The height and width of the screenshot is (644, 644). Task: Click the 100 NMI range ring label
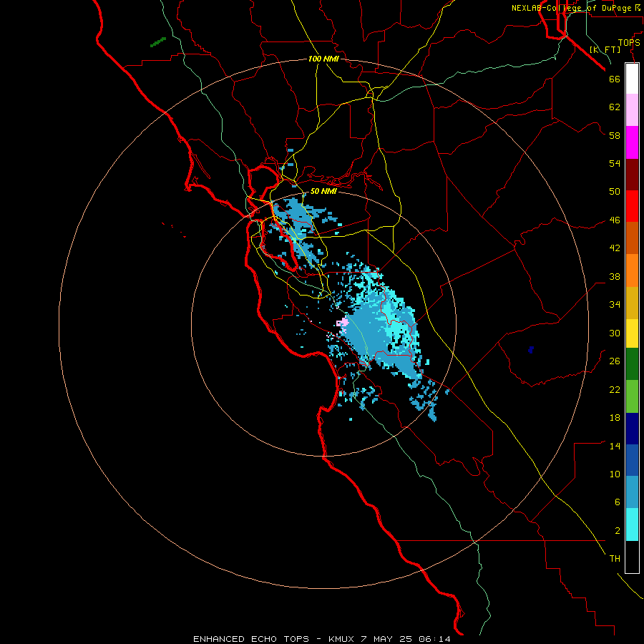323,59
